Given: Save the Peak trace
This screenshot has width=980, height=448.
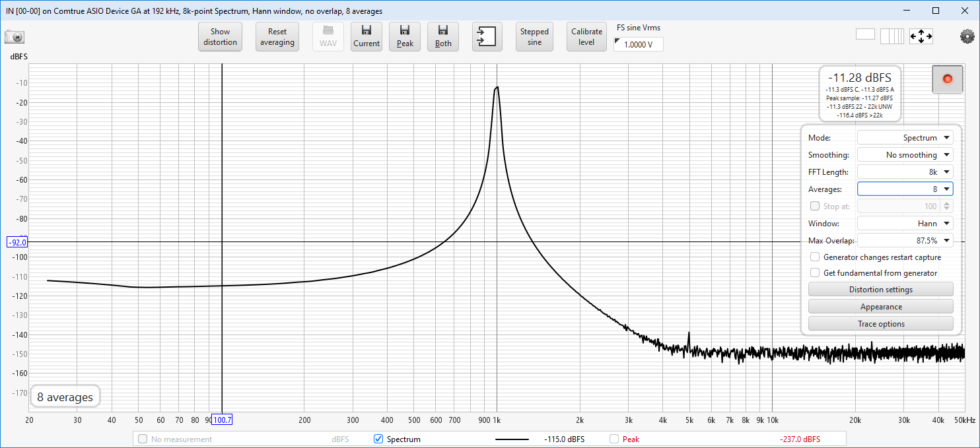Looking at the screenshot, I should point(405,37).
